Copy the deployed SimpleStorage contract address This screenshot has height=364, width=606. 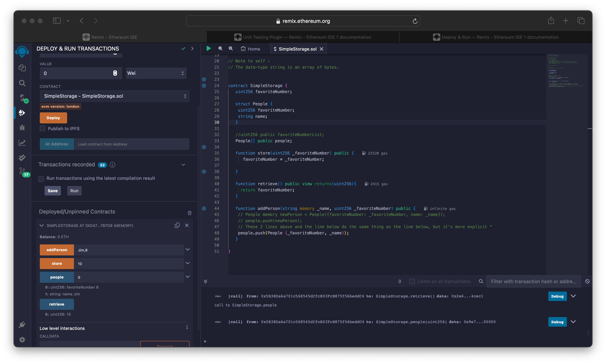177,225
